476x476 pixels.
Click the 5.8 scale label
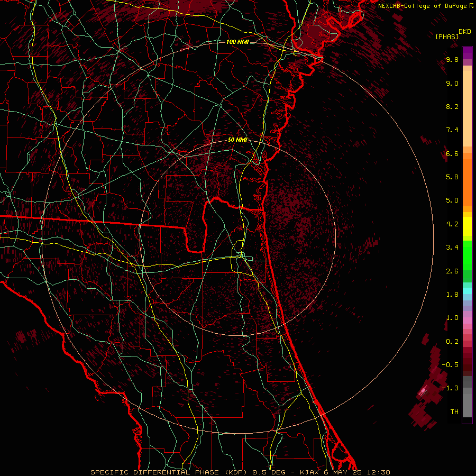click(452, 177)
